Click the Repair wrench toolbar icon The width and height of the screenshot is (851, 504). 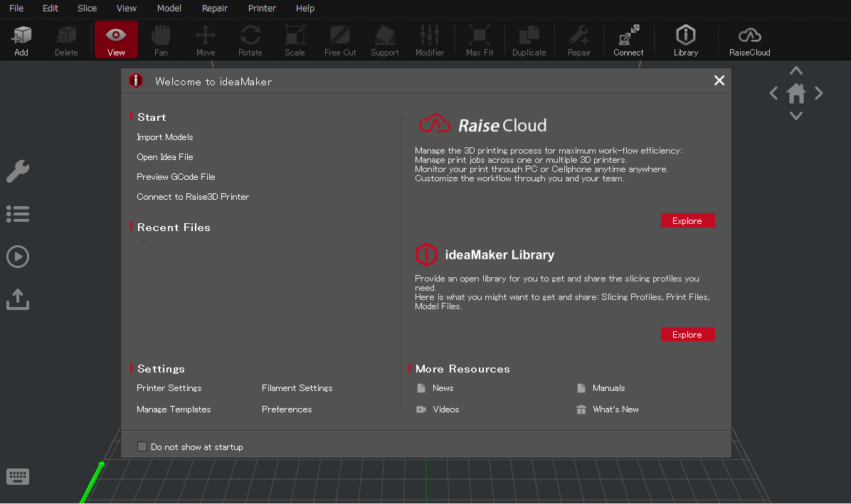(x=579, y=40)
